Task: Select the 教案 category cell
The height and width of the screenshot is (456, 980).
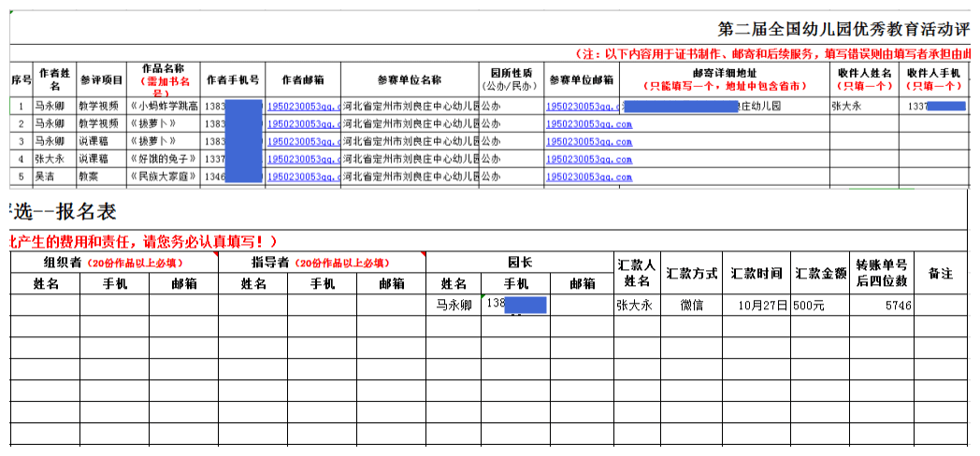Action: pos(101,177)
